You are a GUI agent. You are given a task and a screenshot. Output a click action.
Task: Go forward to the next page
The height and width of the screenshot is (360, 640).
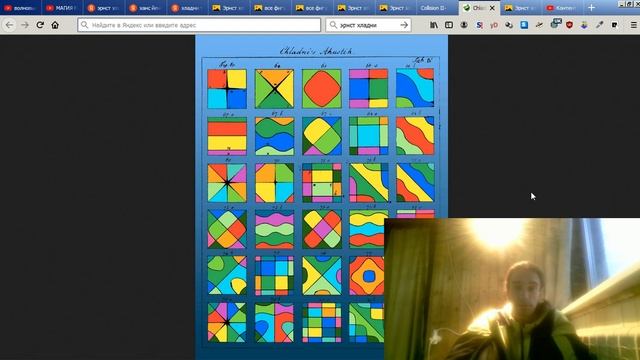[x=25, y=25]
